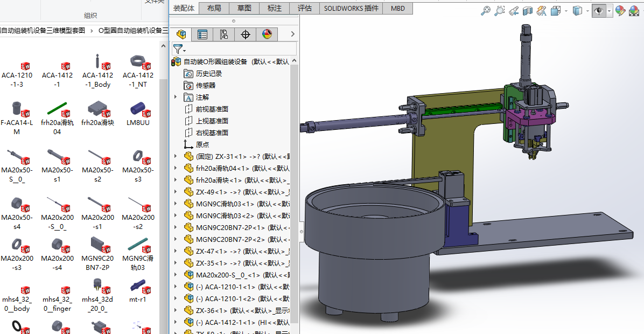Open the tree filter funnel dropdown
Image resolution: width=644 pixels, height=334 pixels.
[178, 49]
